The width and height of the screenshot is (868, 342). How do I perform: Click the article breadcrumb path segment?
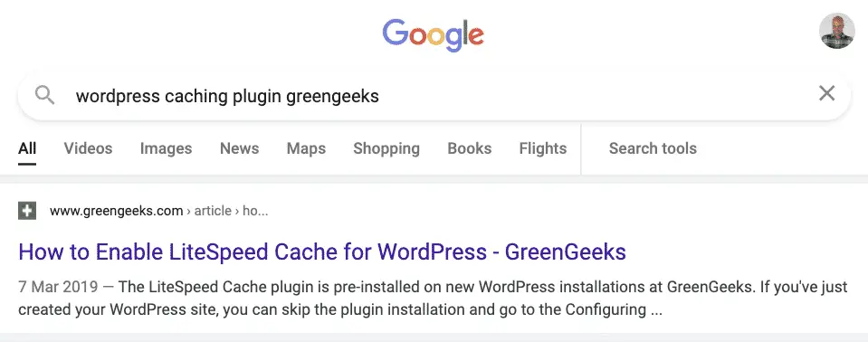coord(213,211)
